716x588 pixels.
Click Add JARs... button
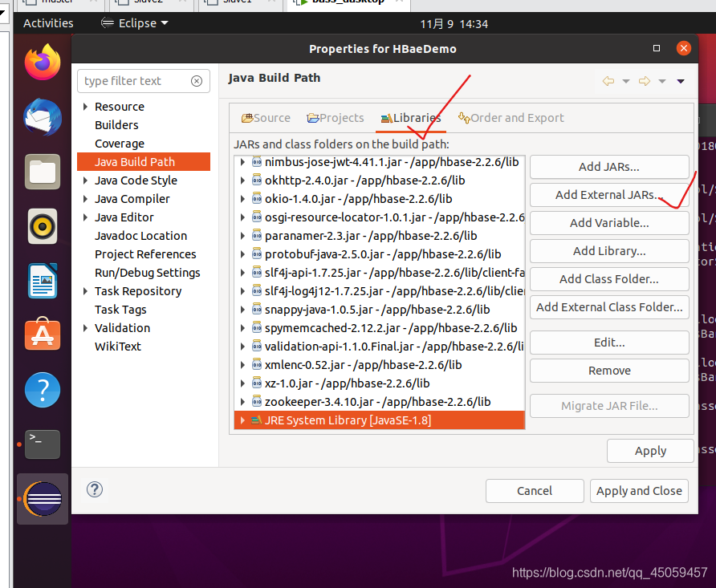pos(609,167)
